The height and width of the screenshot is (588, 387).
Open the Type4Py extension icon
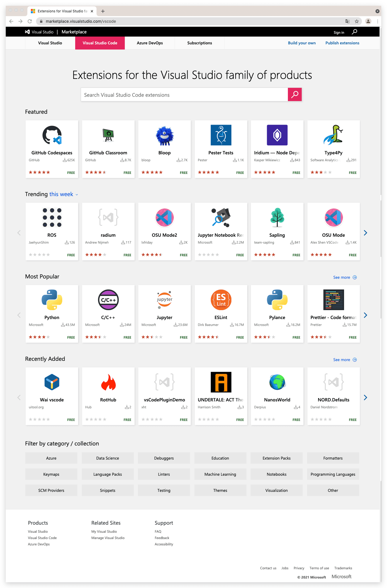coord(333,135)
